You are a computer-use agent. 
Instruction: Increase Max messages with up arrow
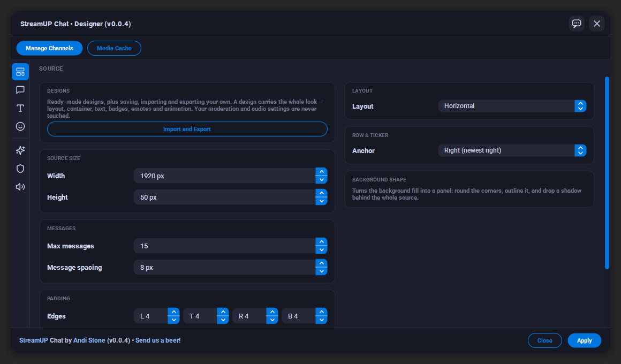321,242
